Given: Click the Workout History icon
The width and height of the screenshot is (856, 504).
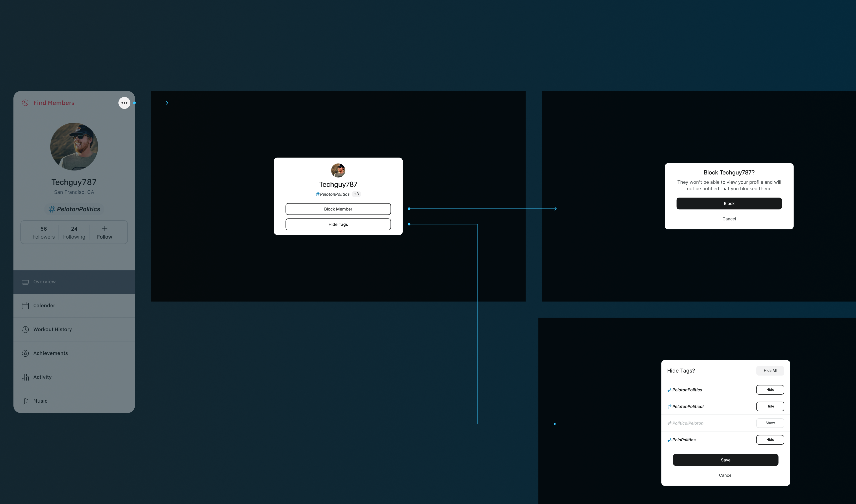Looking at the screenshot, I should click(x=25, y=329).
